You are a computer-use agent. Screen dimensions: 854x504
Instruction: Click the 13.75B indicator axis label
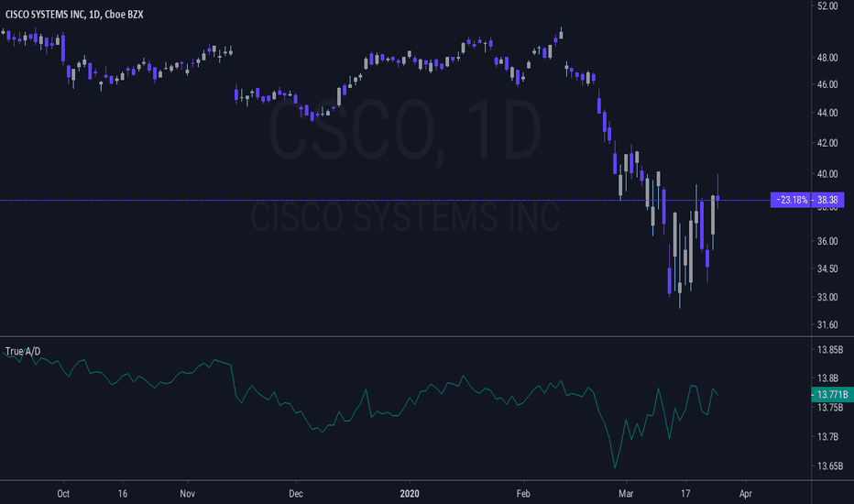(830, 408)
